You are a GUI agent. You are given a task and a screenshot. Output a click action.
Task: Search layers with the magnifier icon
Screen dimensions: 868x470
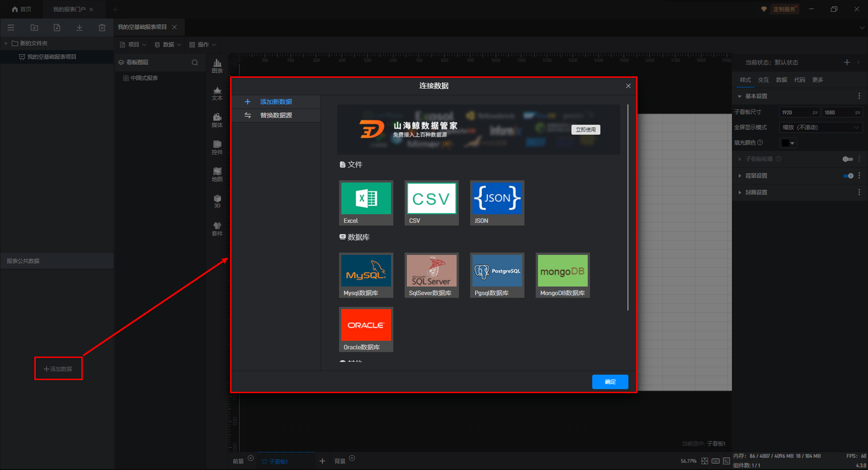195,62
